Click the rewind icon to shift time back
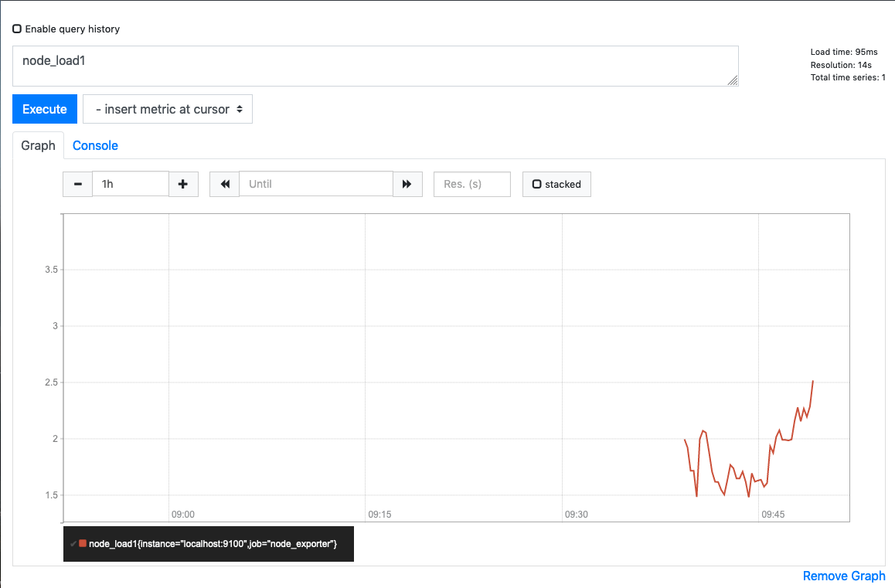 pos(224,184)
